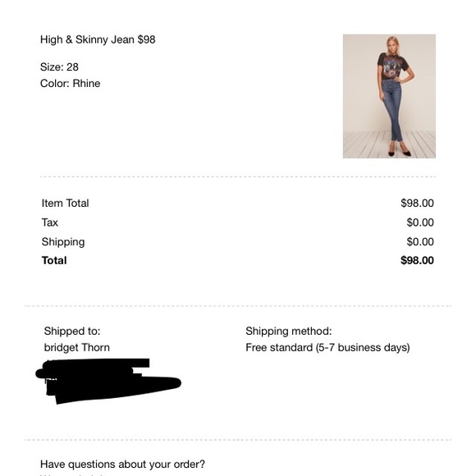
Task: Click the Shipped to: heading
Action: pos(72,331)
